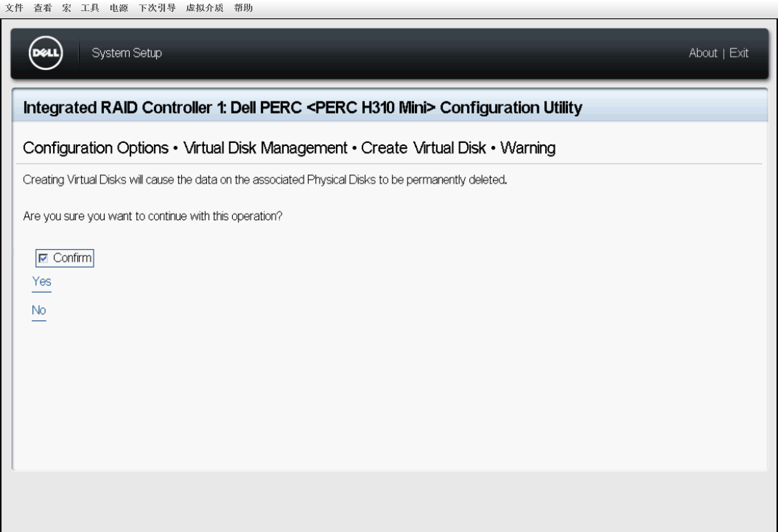Click the Dell logo icon
The image size is (778, 532).
46,53
